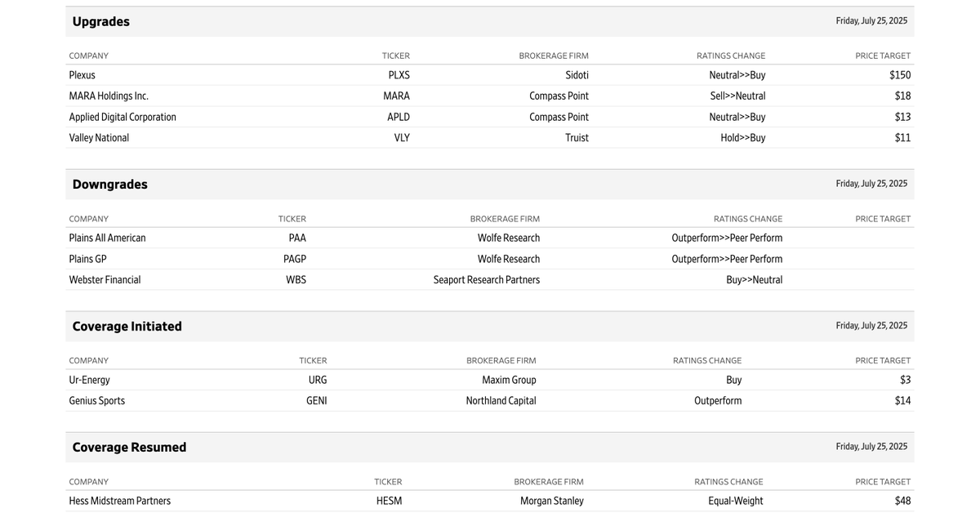Select the Webster Financial company name
Image resolution: width=980 pixels, height=517 pixels.
[x=105, y=280]
